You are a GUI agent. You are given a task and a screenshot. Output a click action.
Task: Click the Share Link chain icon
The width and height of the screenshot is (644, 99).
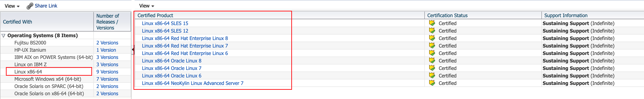[x=30, y=6]
